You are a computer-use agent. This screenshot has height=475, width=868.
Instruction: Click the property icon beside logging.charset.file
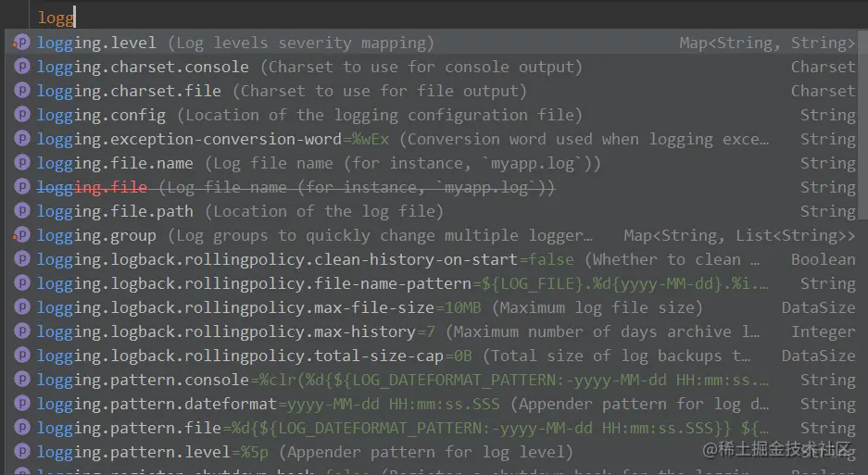[21, 90]
